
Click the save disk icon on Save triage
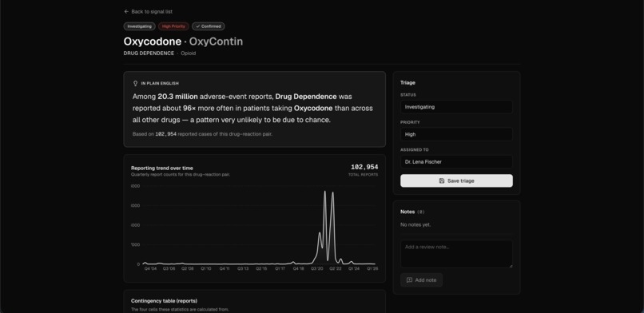(442, 181)
